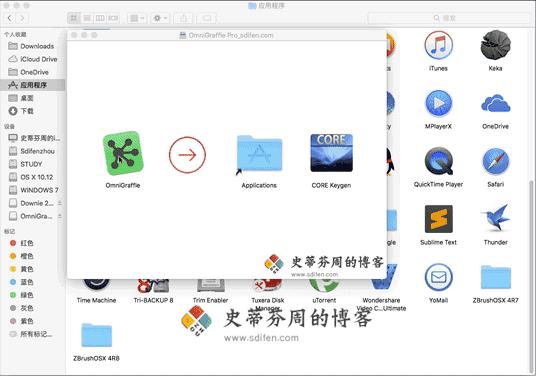Screen dimensions: 536x376
Task: Select the WINDOWS 7 volume
Action: click(x=32, y=190)
